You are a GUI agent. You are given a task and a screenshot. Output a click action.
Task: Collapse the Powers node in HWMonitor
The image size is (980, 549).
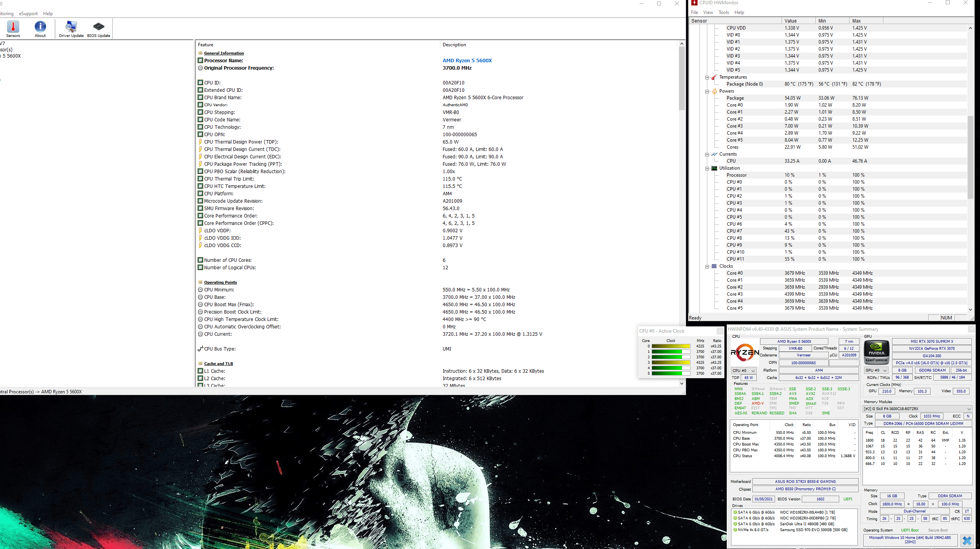pyautogui.click(x=707, y=91)
